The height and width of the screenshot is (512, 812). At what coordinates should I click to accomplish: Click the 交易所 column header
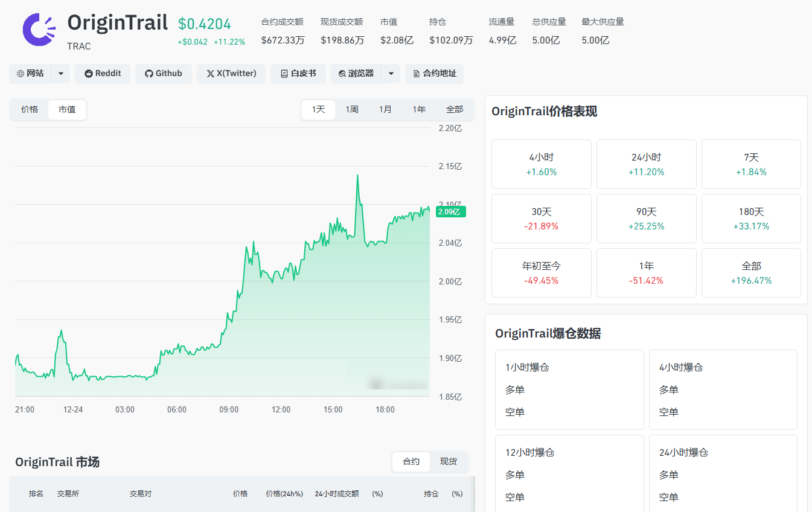pyautogui.click(x=68, y=494)
